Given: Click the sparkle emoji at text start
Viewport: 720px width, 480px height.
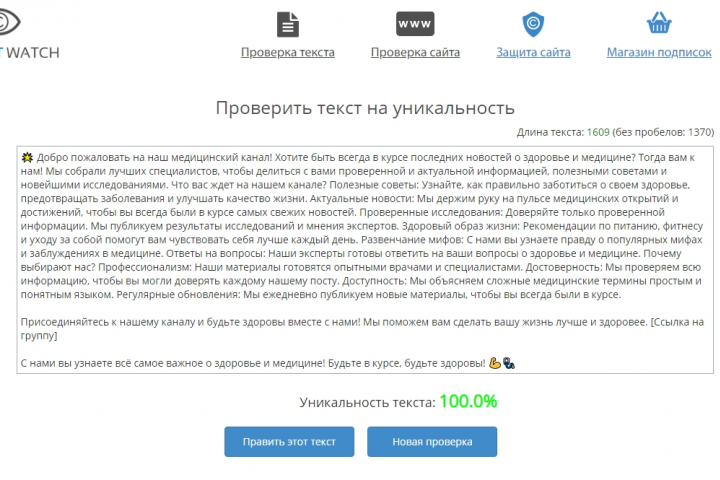Looking at the screenshot, I should tap(27, 158).
